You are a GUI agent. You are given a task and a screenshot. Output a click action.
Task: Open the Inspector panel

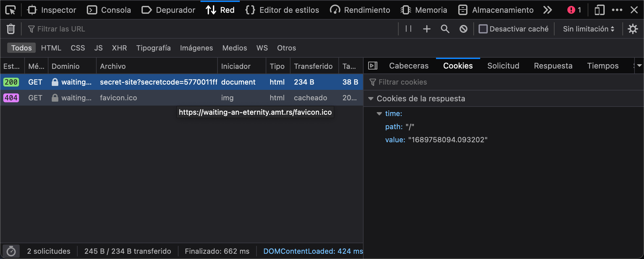tap(52, 10)
